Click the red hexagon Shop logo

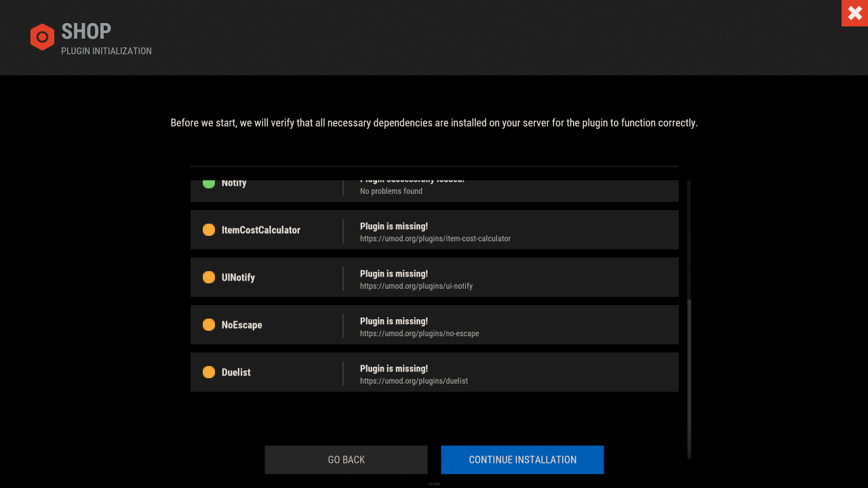point(42,37)
